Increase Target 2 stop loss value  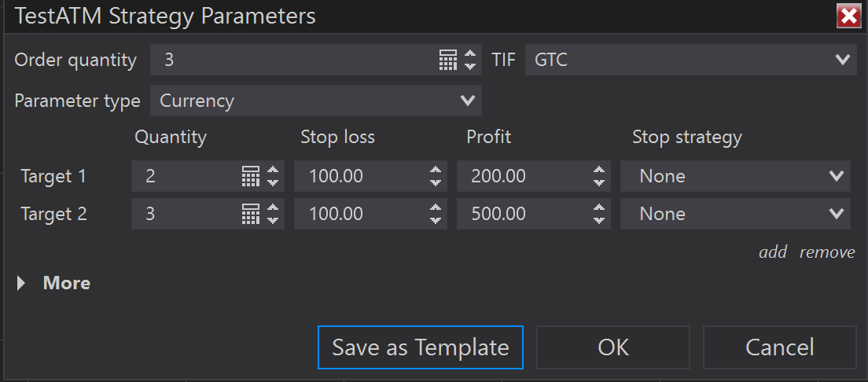(436, 208)
